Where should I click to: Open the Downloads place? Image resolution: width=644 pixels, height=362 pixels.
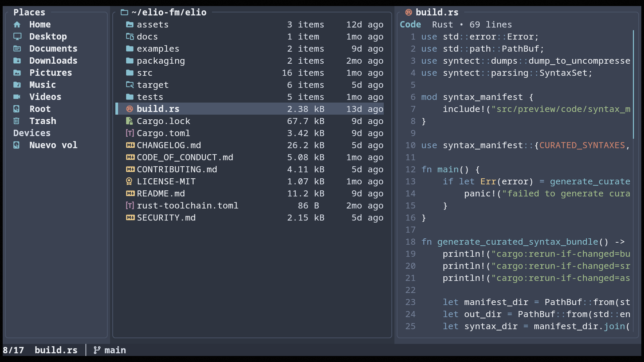coord(53,61)
